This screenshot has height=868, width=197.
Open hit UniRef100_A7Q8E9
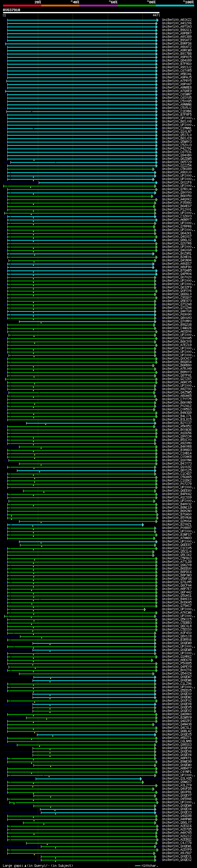(177, 91)
